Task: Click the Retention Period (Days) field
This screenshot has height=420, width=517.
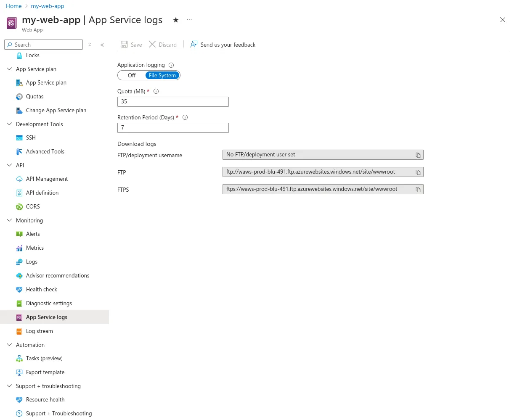Action: pyautogui.click(x=173, y=127)
